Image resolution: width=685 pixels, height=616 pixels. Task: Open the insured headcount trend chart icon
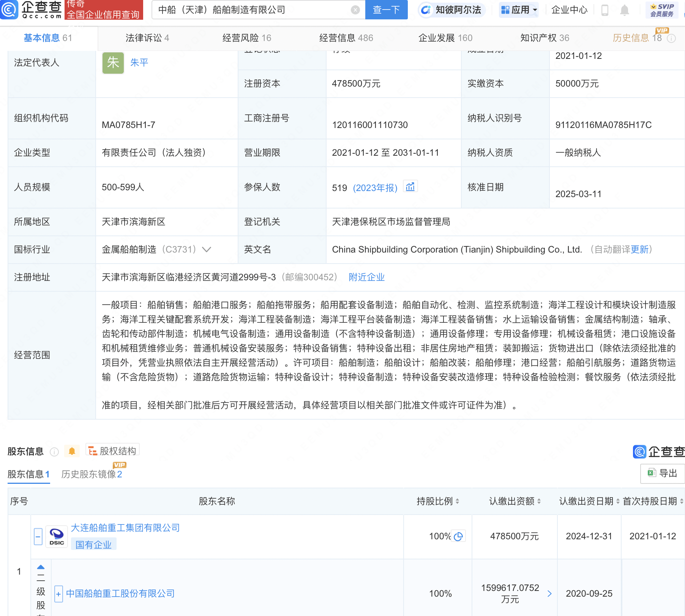point(410,186)
